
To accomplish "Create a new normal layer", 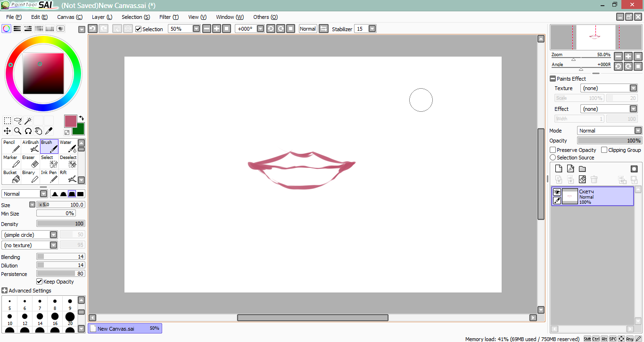I will (559, 169).
